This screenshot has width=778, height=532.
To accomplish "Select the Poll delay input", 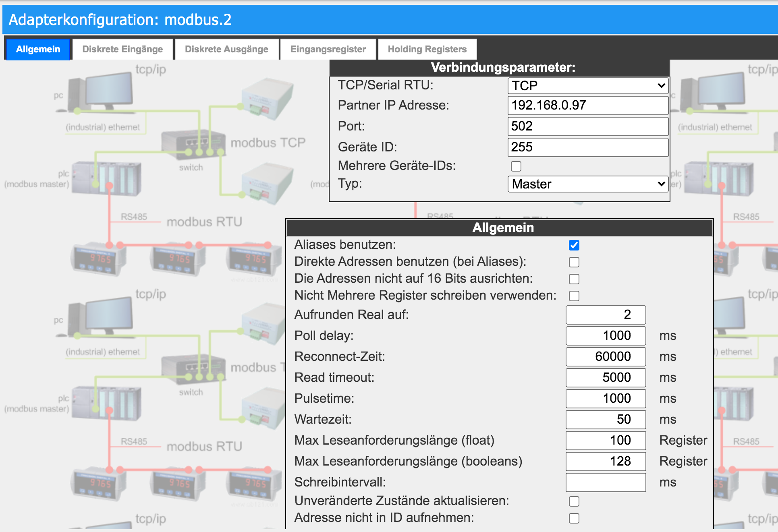I will 605,335.
